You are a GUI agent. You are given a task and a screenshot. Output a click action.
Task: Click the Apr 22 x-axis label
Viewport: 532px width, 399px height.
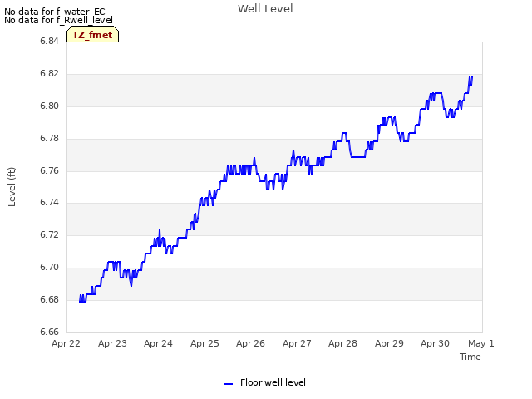(66, 343)
